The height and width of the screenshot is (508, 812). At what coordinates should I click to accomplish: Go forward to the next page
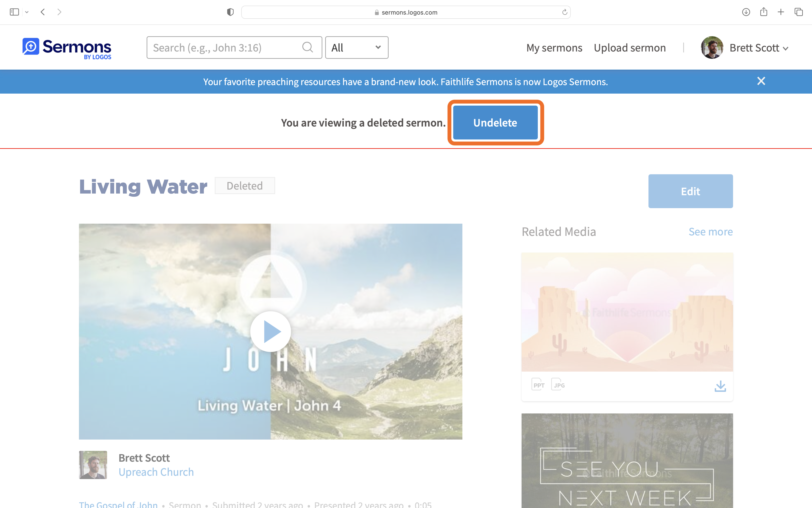(59, 12)
